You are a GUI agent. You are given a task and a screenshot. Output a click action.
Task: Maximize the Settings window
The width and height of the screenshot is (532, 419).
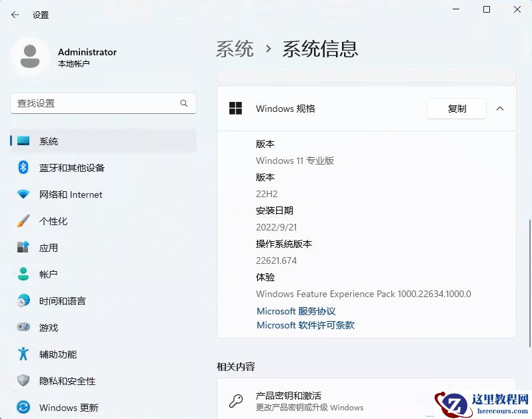tap(487, 9)
